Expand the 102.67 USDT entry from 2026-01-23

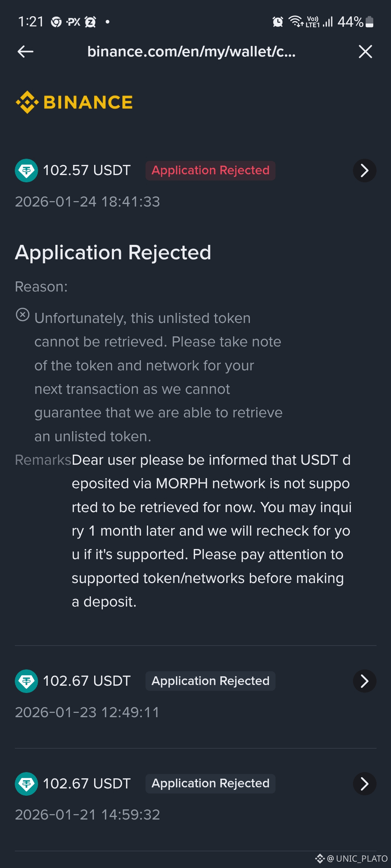pyautogui.click(x=365, y=681)
